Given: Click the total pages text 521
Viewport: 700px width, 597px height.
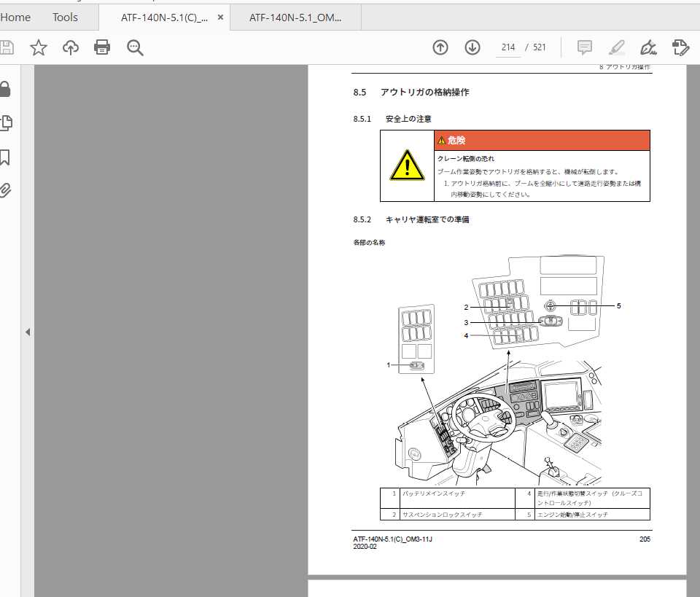Looking at the screenshot, I should pyautogui.click(x=540, y=47).
